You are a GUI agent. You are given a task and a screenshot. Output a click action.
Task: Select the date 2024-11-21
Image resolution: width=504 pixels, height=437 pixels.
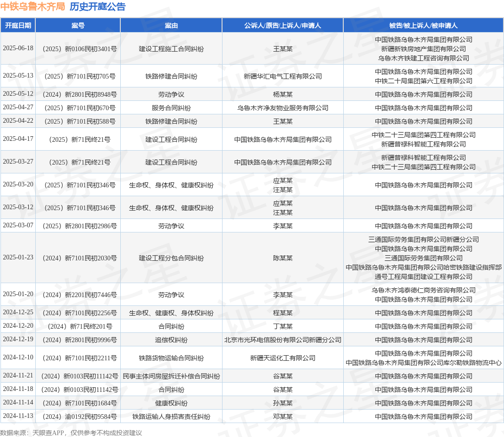[x=18, y=376]
